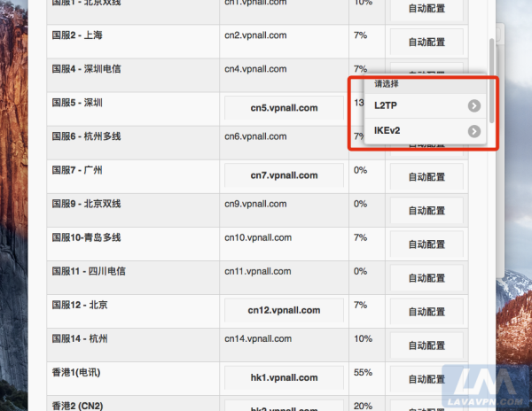The image size is (532, 411).
Task: Click the 国服6 - 杭州多线 row label
Action: (86, 136)
